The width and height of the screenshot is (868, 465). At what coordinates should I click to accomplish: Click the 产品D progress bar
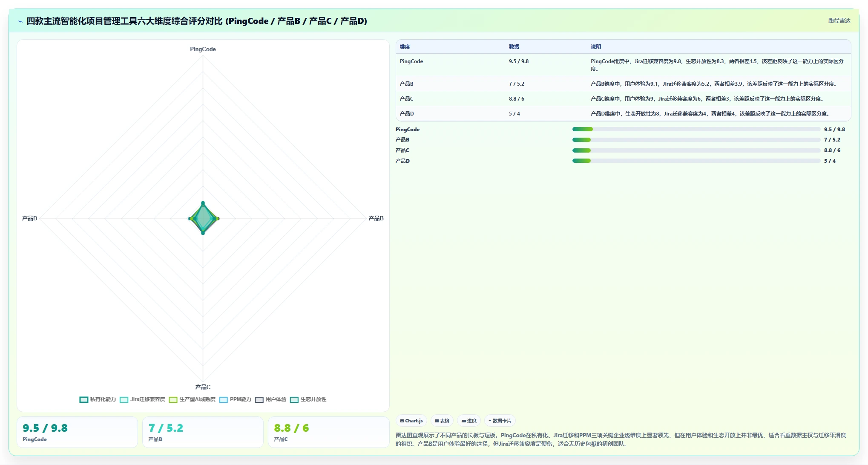(x=696, y=161)
